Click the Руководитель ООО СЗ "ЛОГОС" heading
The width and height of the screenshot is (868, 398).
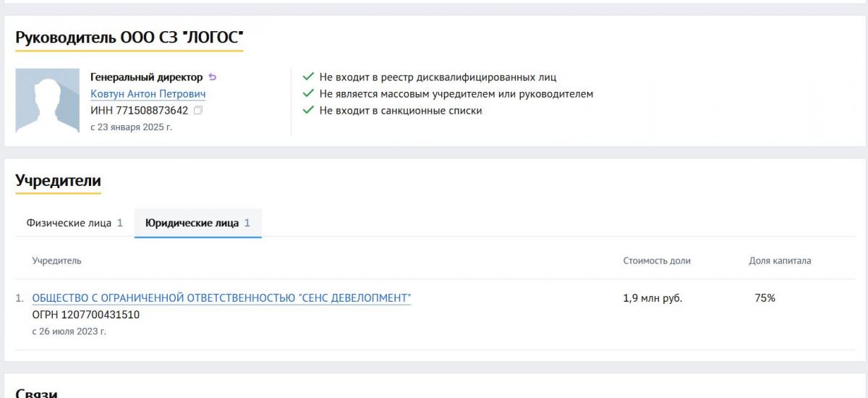coord(129,38)
